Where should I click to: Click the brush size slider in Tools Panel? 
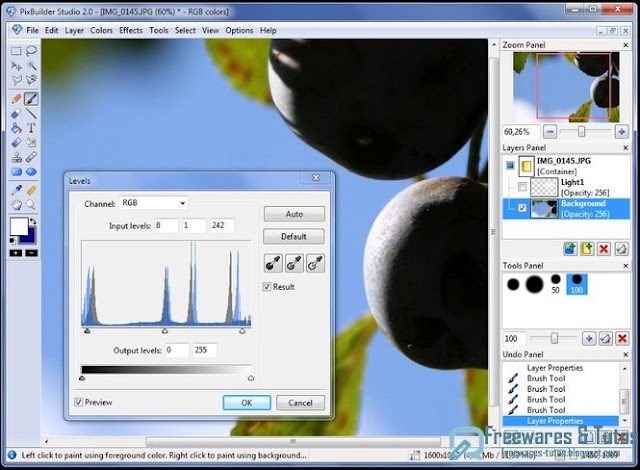[554, 338]
